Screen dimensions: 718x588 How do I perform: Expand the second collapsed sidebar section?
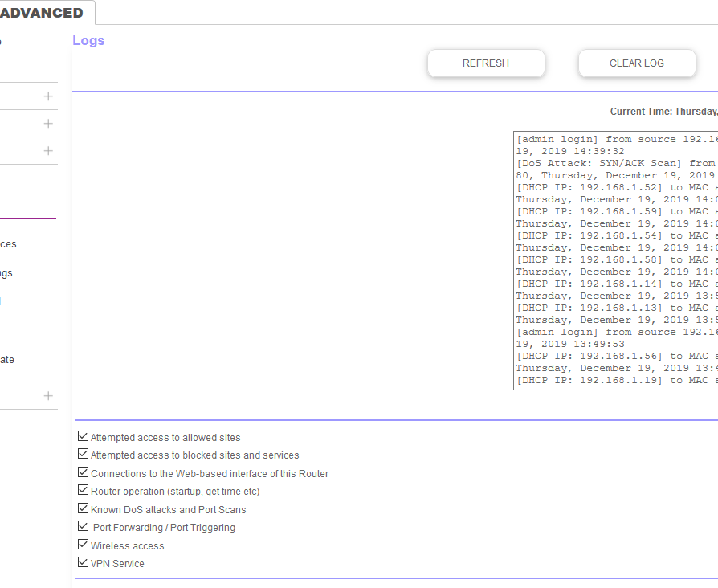(48, 123)
